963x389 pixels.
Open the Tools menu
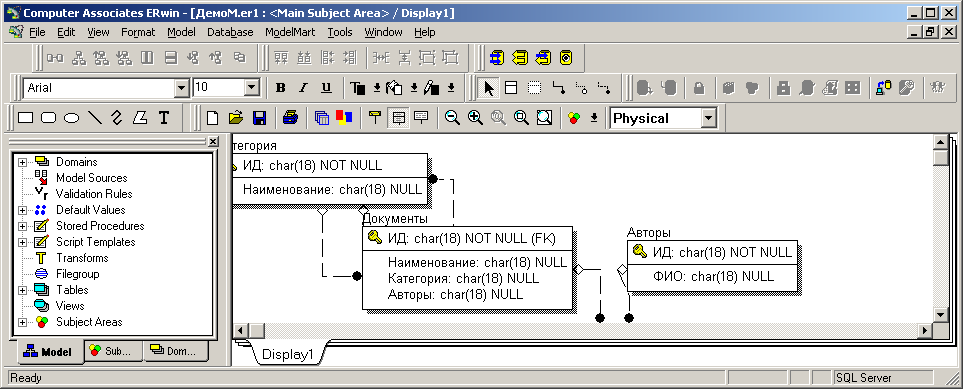click(340, 32)
